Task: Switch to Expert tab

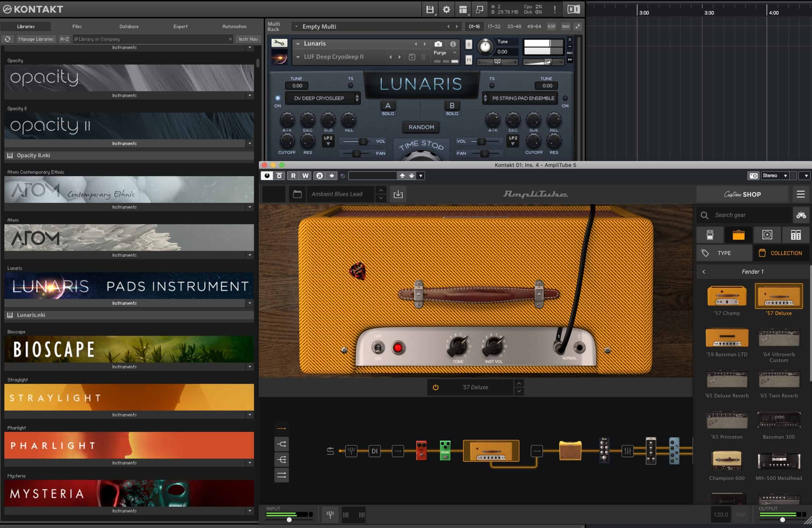Action: [x=180, y=26]
